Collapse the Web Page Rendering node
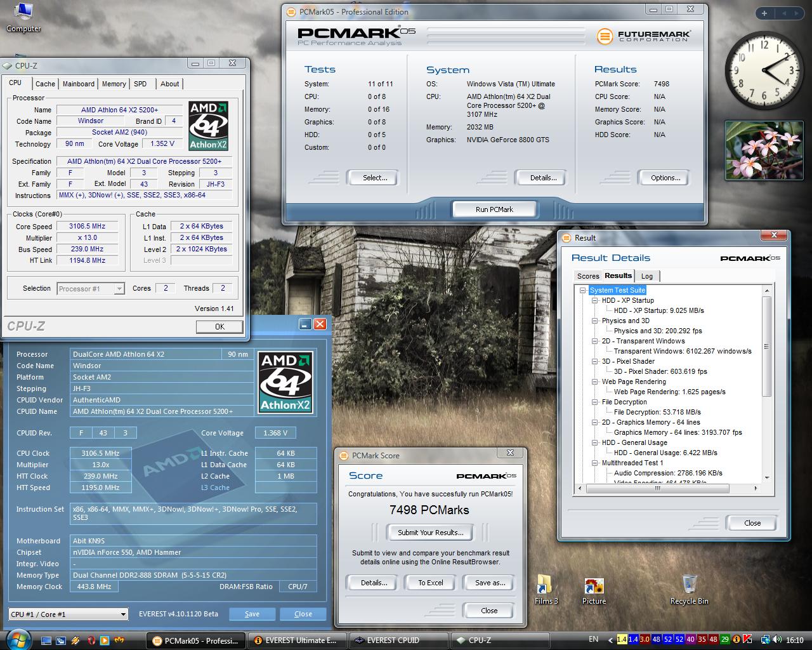Viewport: 812px width, 650px height. 595,381
